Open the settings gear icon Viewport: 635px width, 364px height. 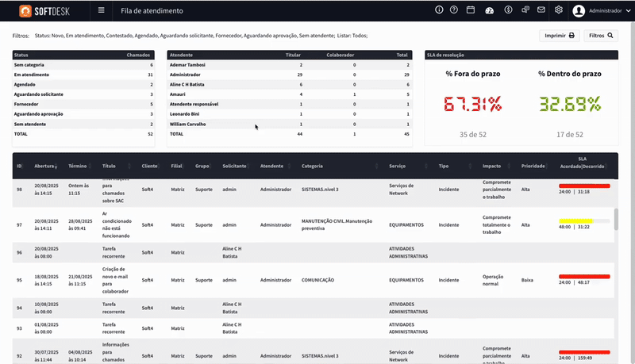[559, 10]
